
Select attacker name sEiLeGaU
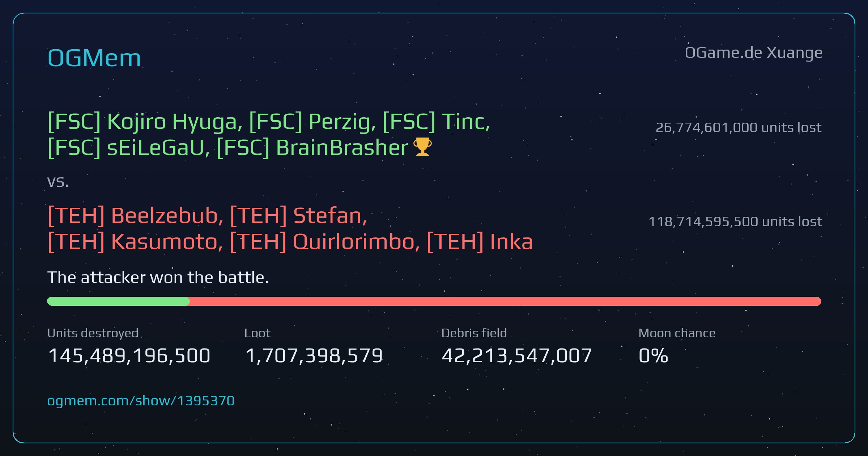(156, 148)
